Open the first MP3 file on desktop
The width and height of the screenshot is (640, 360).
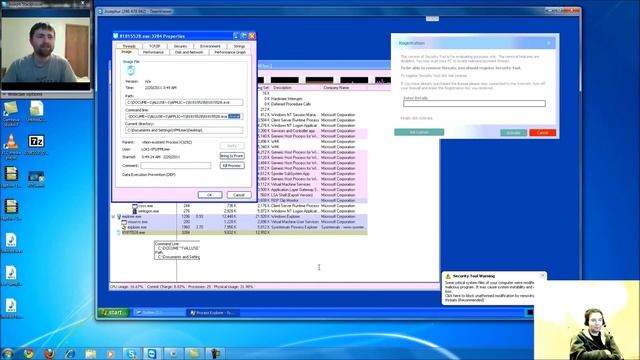tap(11, 243)
